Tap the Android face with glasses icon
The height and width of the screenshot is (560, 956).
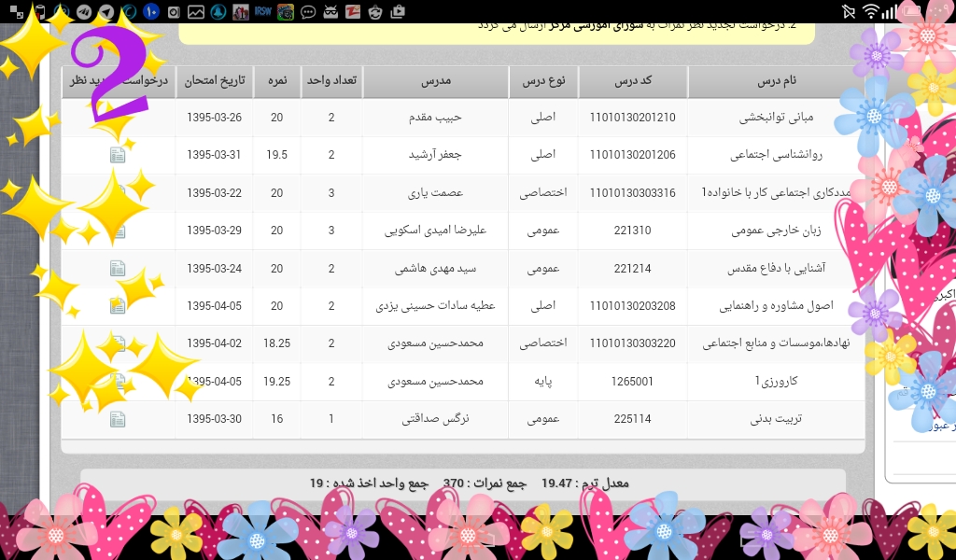330,11
